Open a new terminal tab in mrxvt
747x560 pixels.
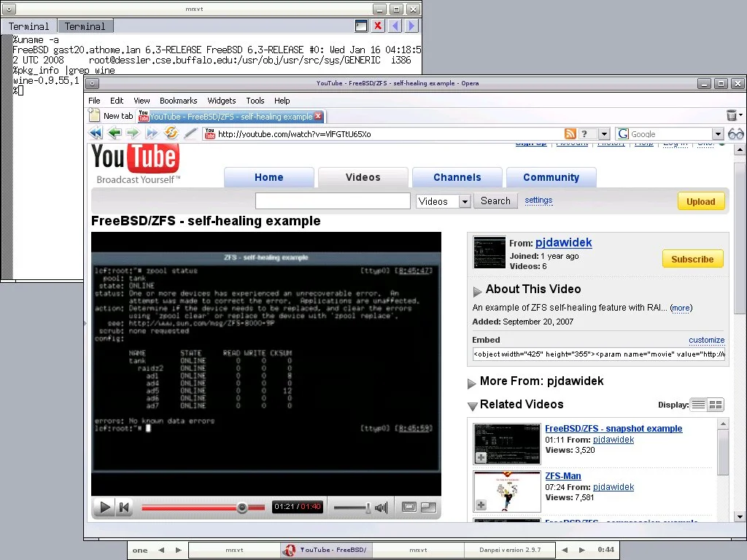[x=361, y=26]
